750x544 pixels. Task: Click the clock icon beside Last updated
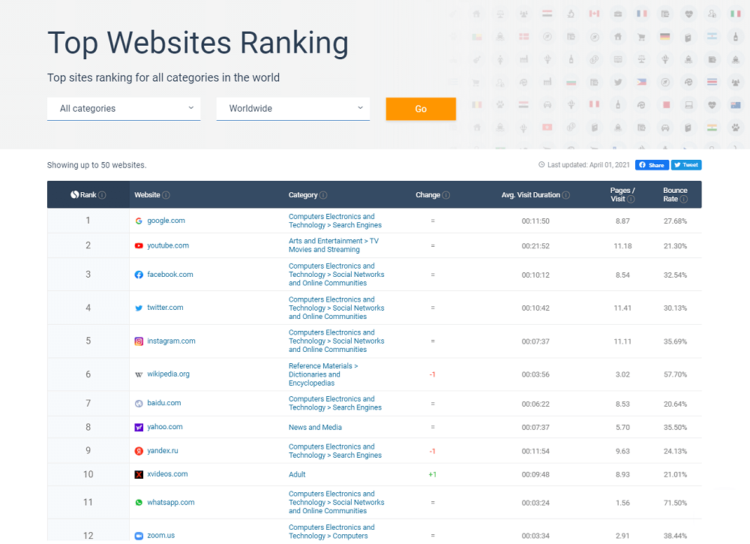coord(541,165)
